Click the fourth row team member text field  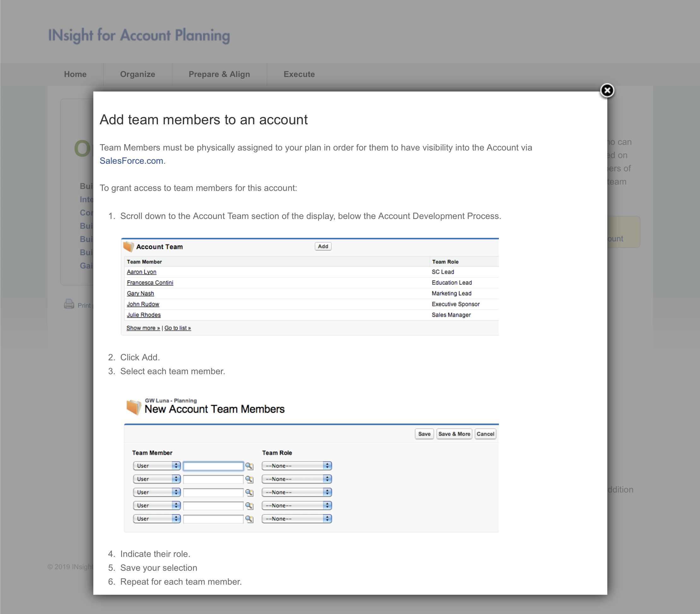point(213,506)
